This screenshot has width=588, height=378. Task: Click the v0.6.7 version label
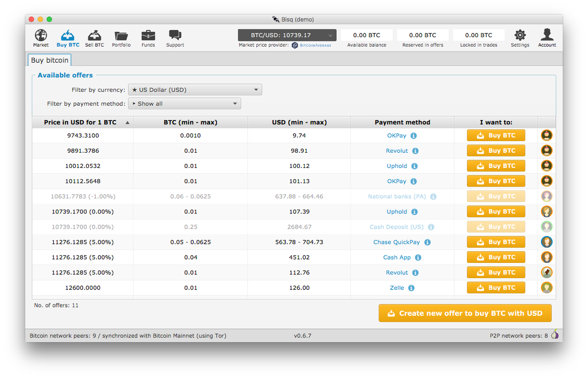303,336
